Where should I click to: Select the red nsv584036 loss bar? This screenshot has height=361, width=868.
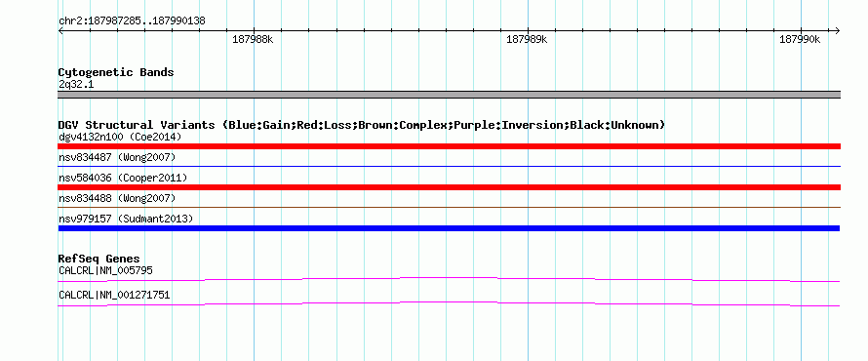tap(449, 187)
